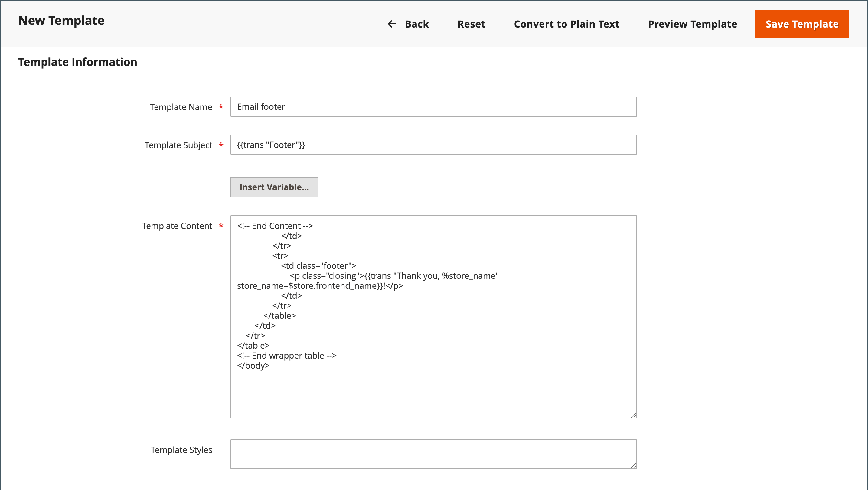Click the Insert Variable button

[274, 187]
